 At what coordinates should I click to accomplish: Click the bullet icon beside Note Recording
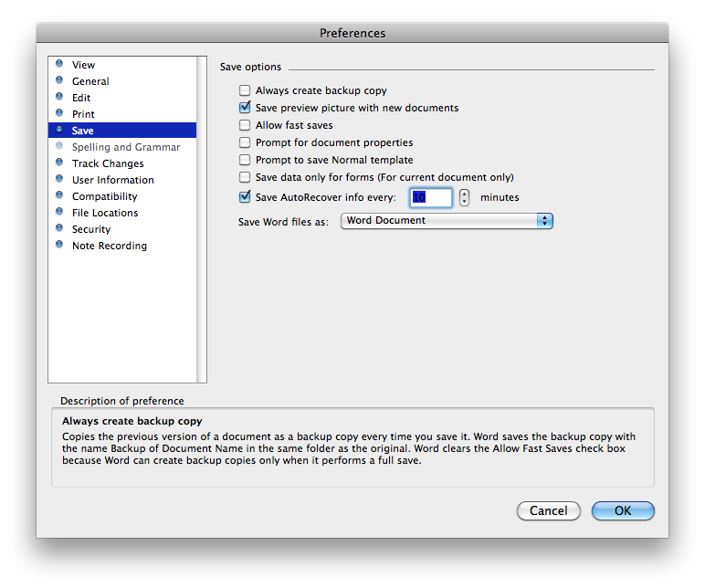coord(58,244)
